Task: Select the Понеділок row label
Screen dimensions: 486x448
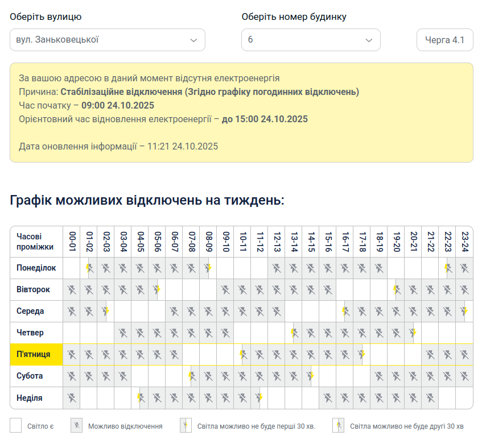Action: [36, 268]
